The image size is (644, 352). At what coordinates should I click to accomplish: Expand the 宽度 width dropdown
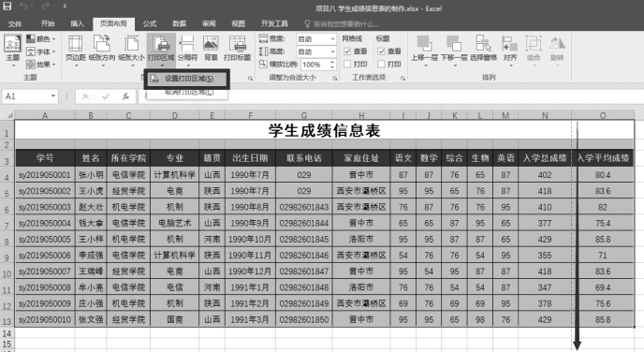pyautogui.click(x=332, y=39)
